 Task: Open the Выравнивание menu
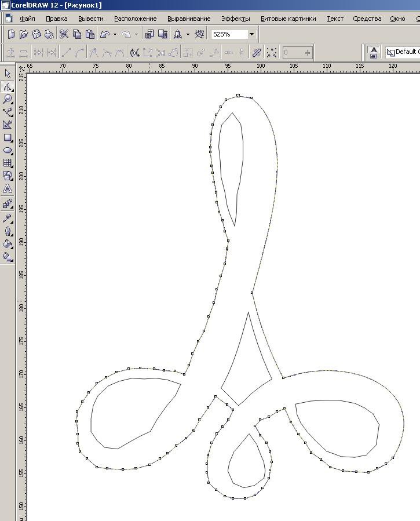[x=189, y=19]
